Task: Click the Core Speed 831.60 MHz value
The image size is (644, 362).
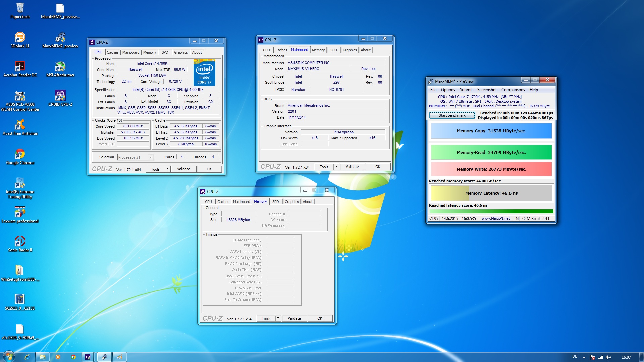Action: (133, 126)
